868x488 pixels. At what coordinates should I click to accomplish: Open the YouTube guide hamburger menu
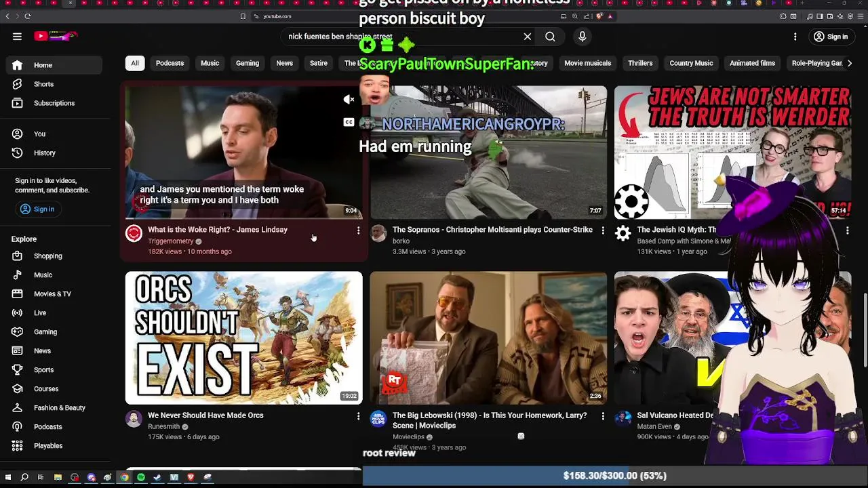(x=17, y=37)
